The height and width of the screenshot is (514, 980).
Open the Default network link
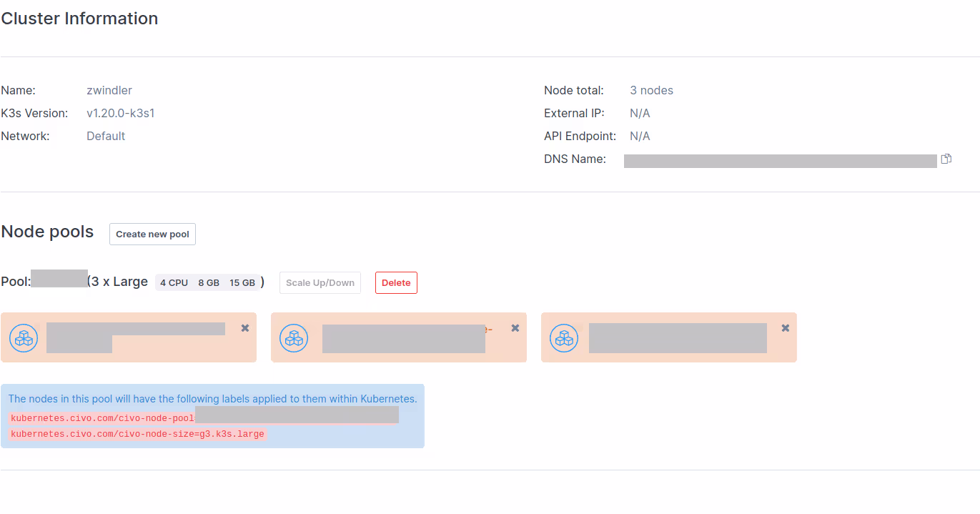click(x=106, y=137)
